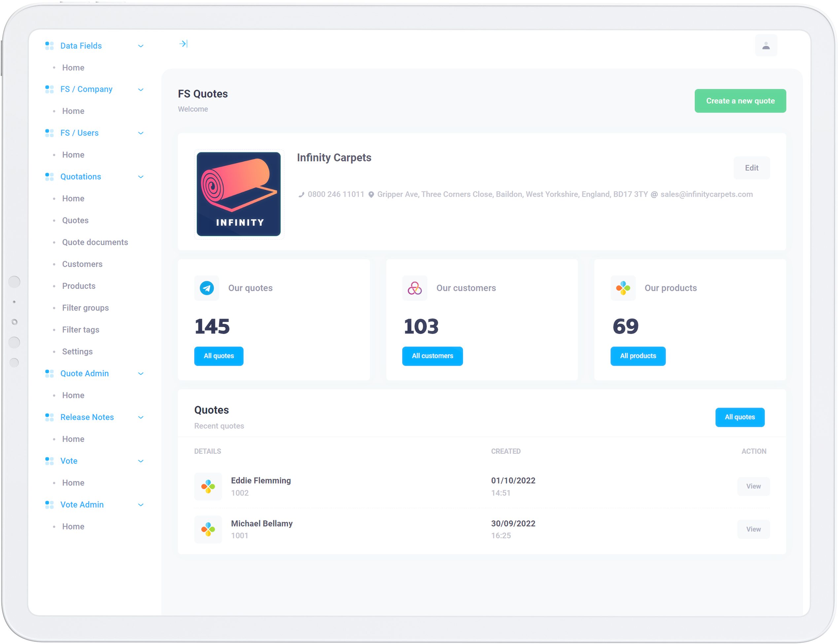839x644 pixels.
Task: Click the Our customers rings icon
Action: [x=414, y=288]
